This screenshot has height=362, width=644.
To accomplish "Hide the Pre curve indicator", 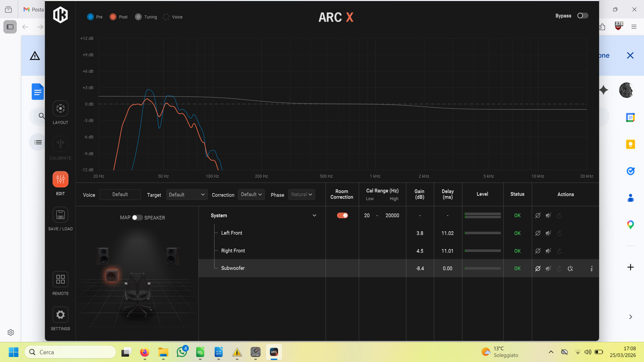I will coord(91,17).
